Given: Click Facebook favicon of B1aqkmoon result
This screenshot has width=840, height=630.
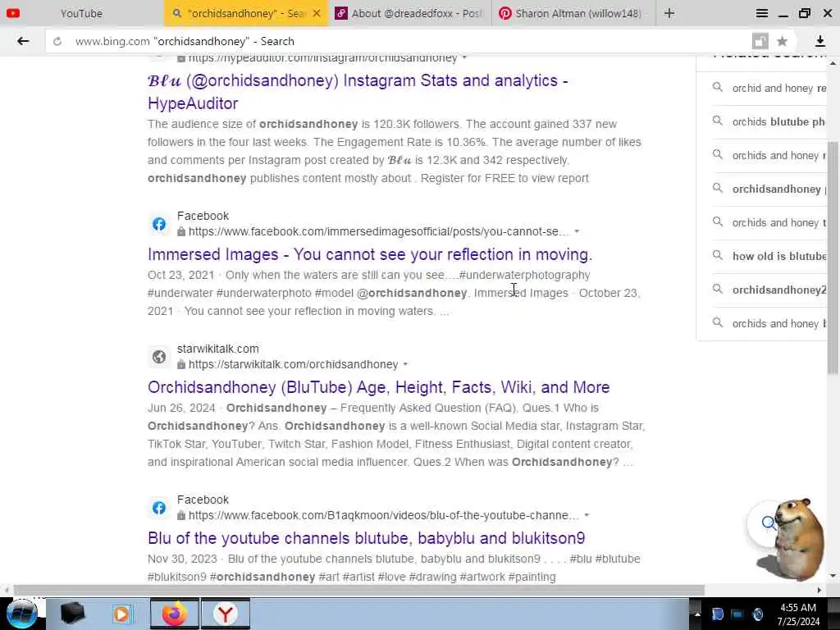Looking at the screenshot, I should click(x=158, y=508).
